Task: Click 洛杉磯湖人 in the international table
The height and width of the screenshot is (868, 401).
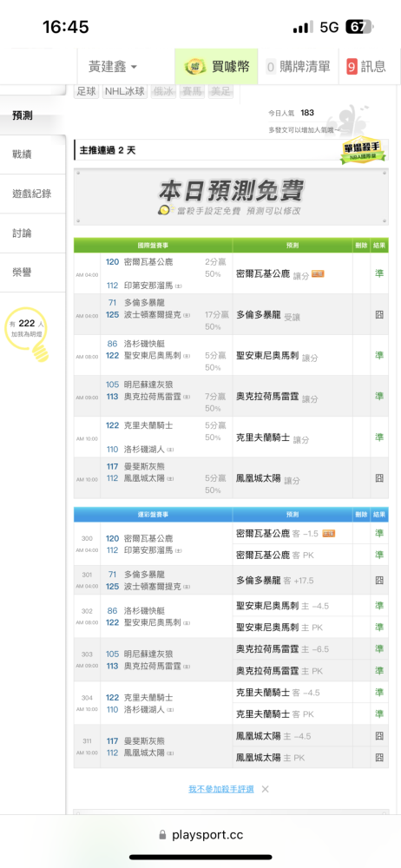Action: [145, 450]
